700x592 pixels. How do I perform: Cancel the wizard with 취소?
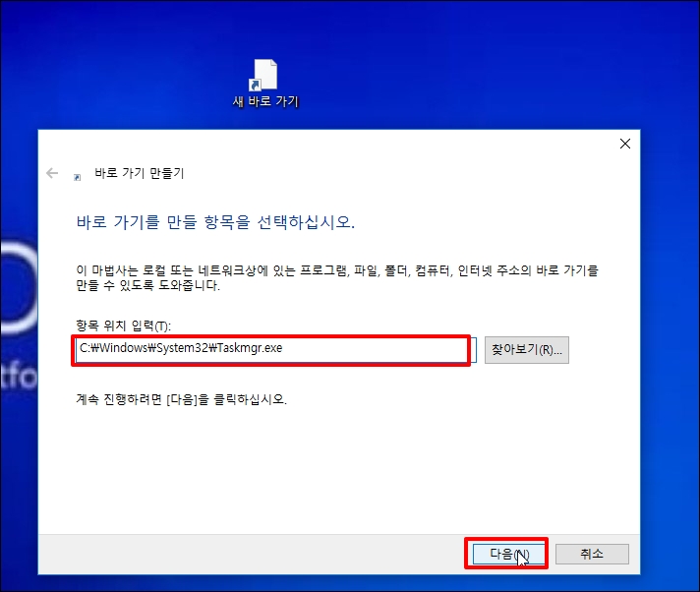(592, 554)
